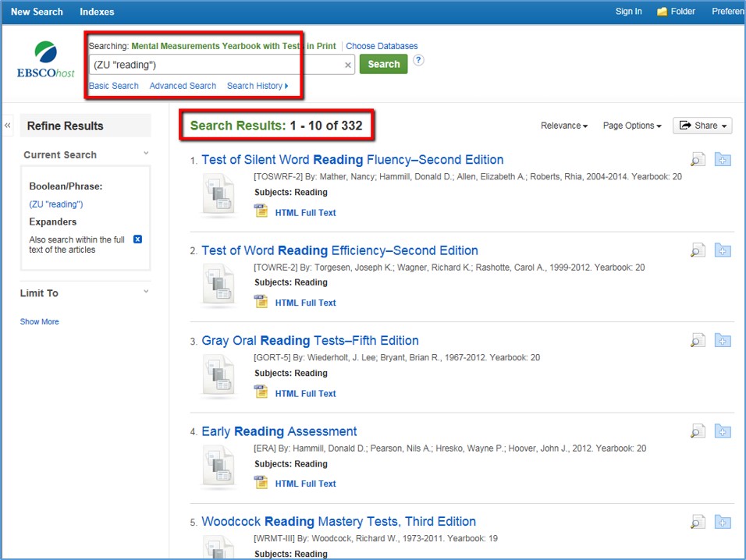Open the search help question mark icon

[x=418, y=60]
